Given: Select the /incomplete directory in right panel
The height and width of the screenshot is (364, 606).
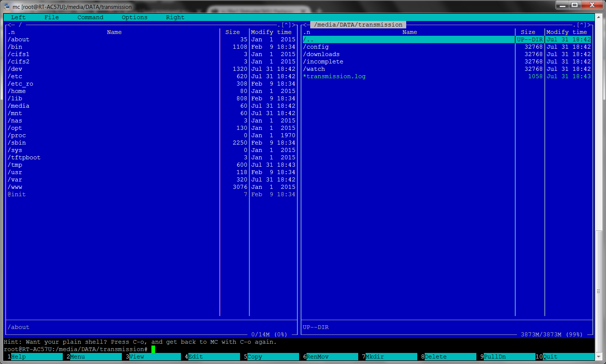Looking at the screenshot, I should pos(447,62).
